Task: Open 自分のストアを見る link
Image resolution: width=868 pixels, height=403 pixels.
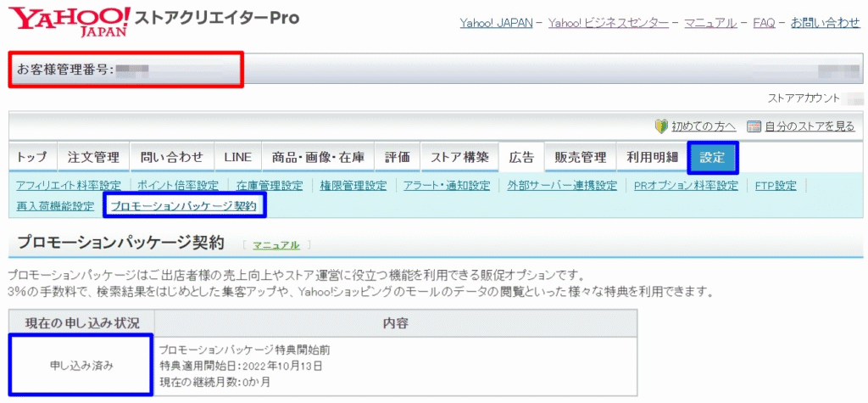Action: 810,127
